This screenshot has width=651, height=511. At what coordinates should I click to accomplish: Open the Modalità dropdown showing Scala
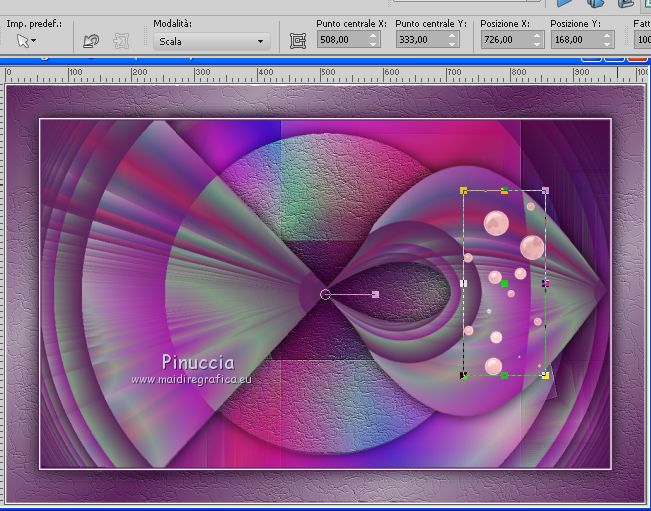pyautogui.click(x=212, y=41)
